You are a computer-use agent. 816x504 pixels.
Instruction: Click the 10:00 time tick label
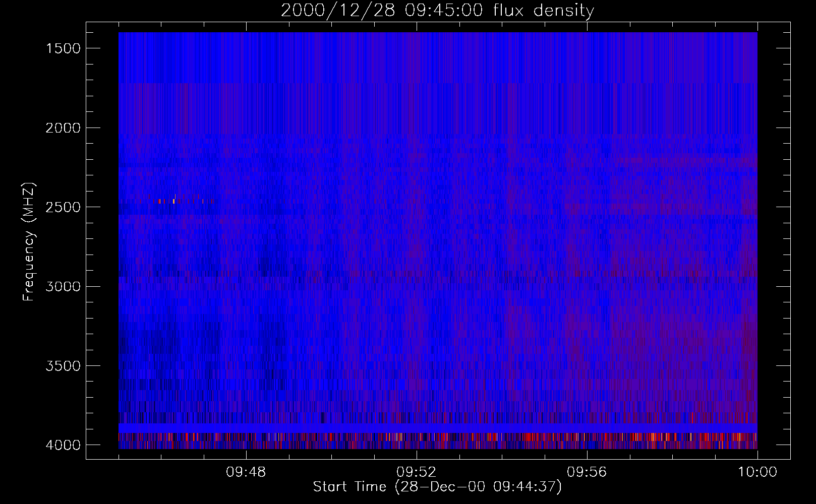coord(757,472)
